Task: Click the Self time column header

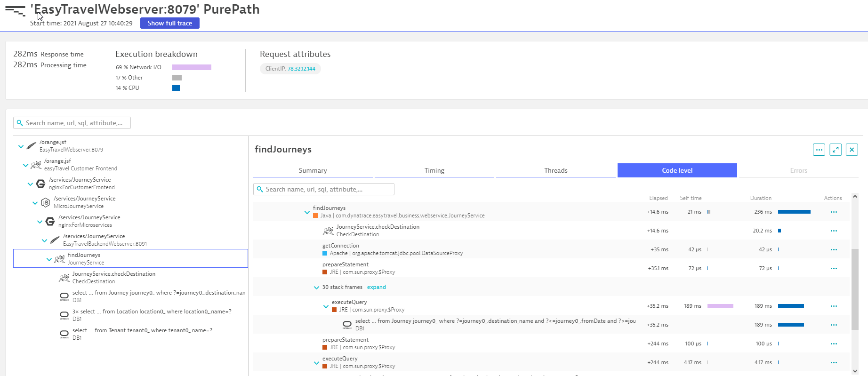Action: [691, 198]
